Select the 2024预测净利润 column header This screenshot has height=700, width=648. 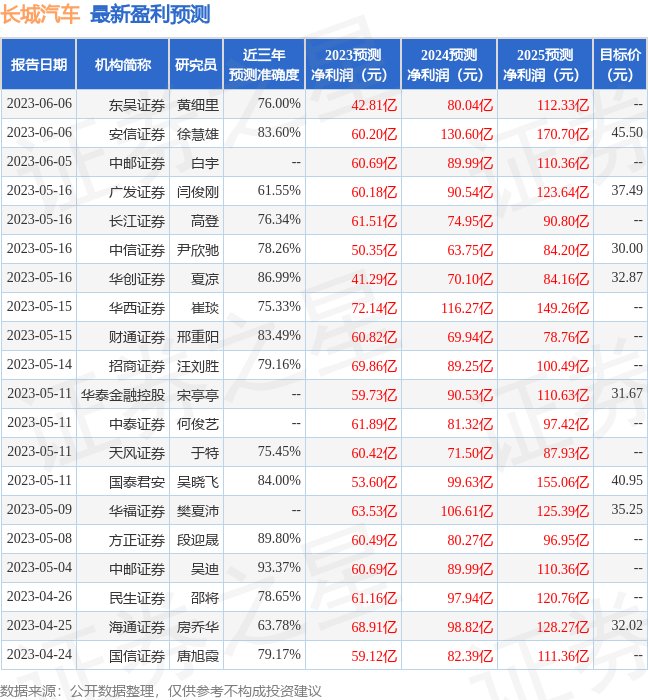(x=449, y=64)
